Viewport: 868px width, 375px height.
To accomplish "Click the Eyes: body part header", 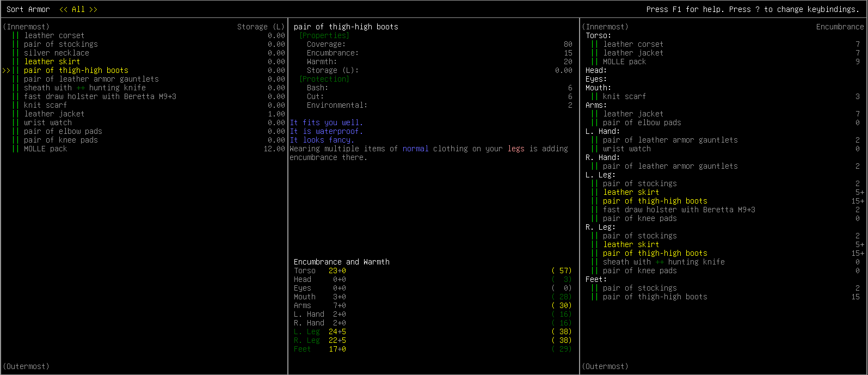I will point(596,79).
